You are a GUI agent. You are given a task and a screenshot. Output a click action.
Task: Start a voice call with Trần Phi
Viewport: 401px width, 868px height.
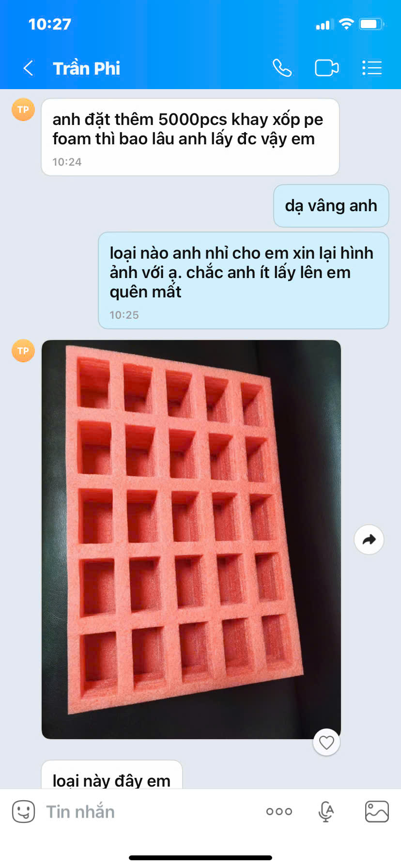pos(282,68)
